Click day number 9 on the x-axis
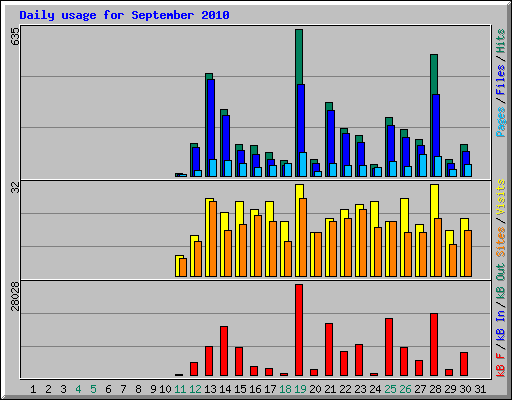 point(153,389)
